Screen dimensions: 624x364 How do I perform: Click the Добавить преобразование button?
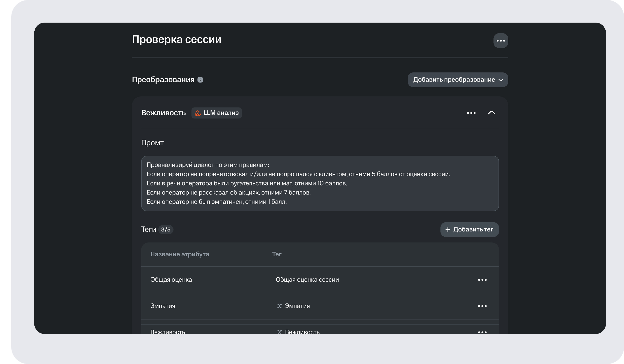pos(457,80)
